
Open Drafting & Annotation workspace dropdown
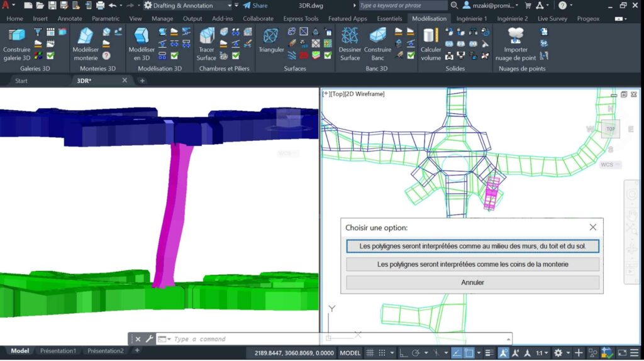(229, 5)
